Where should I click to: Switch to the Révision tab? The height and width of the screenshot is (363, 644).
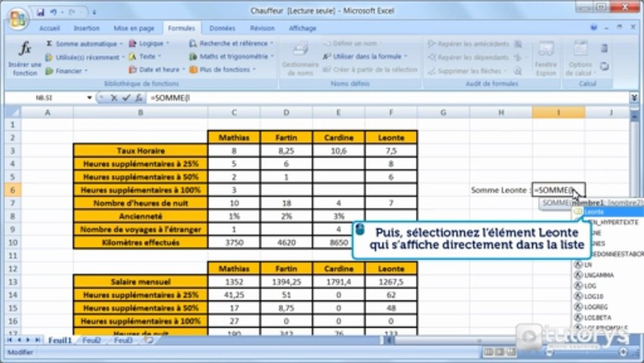click(262, 28)
